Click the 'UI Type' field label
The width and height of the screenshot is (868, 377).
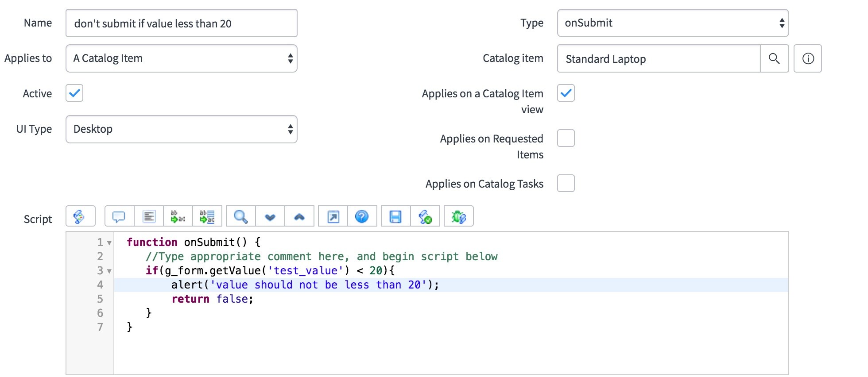pos(34,129)
